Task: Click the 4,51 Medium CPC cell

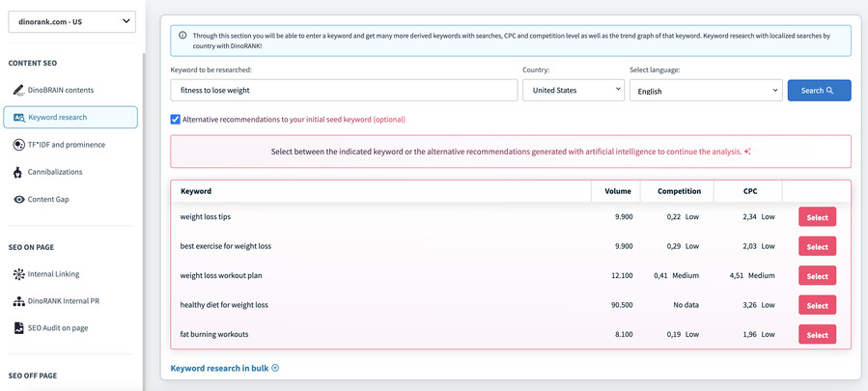Action: (x=752, y=276)
